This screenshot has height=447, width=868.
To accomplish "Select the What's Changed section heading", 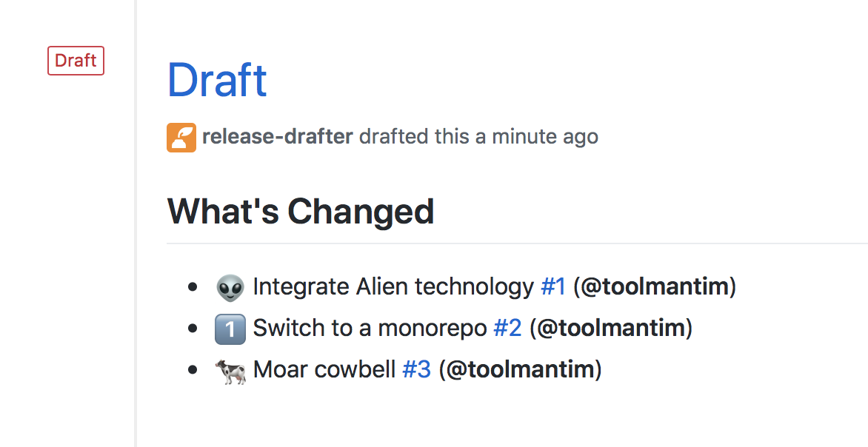I will [300, 212].
